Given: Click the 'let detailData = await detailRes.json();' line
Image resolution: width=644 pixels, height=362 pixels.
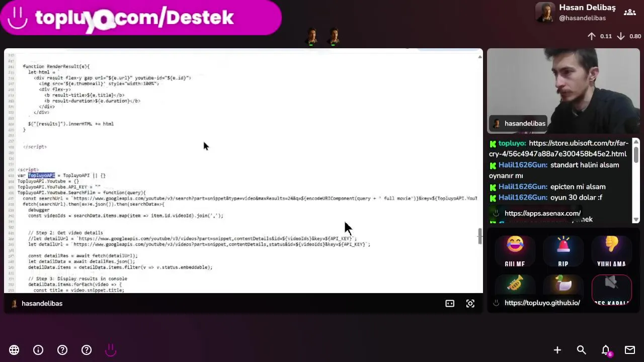Looking at the screenshot, I should [82, 261].
